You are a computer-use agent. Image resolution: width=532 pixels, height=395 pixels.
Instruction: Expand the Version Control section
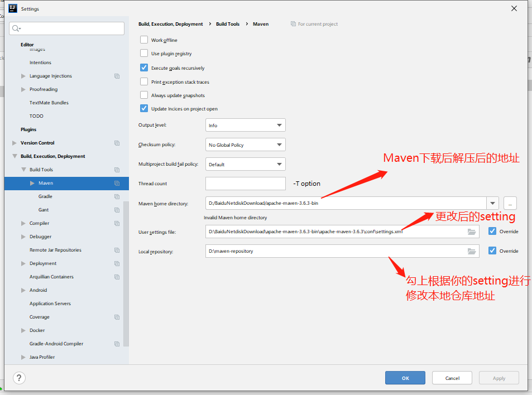[15, 143]
